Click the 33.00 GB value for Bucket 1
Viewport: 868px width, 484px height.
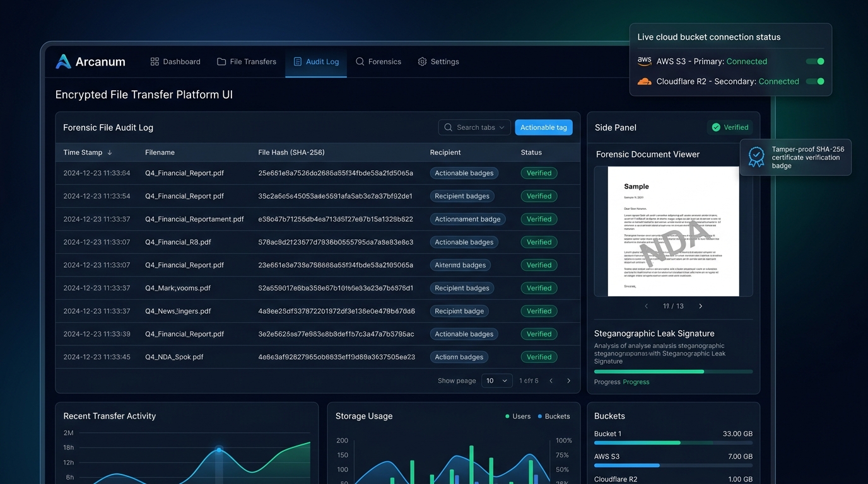(737, 434)
